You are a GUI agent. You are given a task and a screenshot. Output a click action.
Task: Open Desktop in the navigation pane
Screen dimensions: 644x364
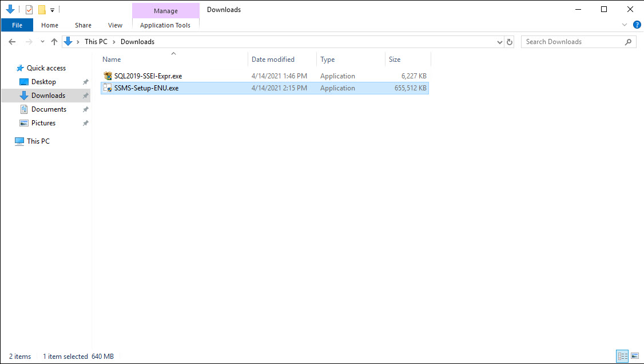[x=43, y=82]
